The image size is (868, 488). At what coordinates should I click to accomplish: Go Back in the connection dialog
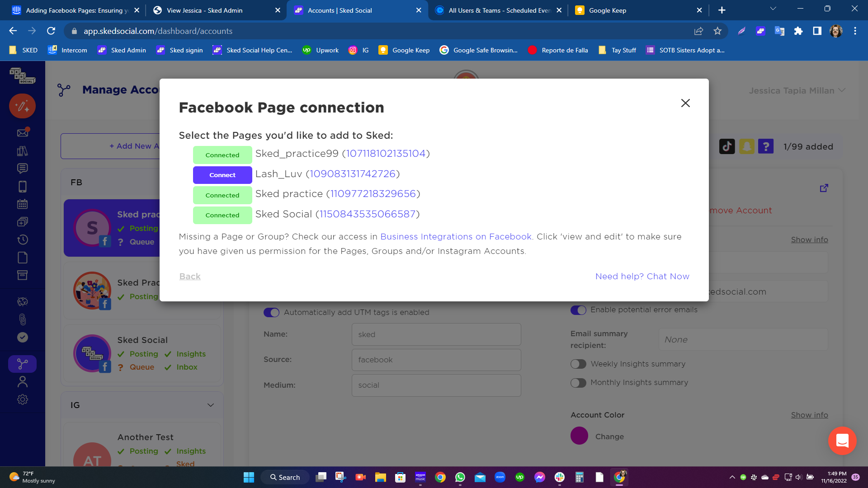[x=190, y=276]
